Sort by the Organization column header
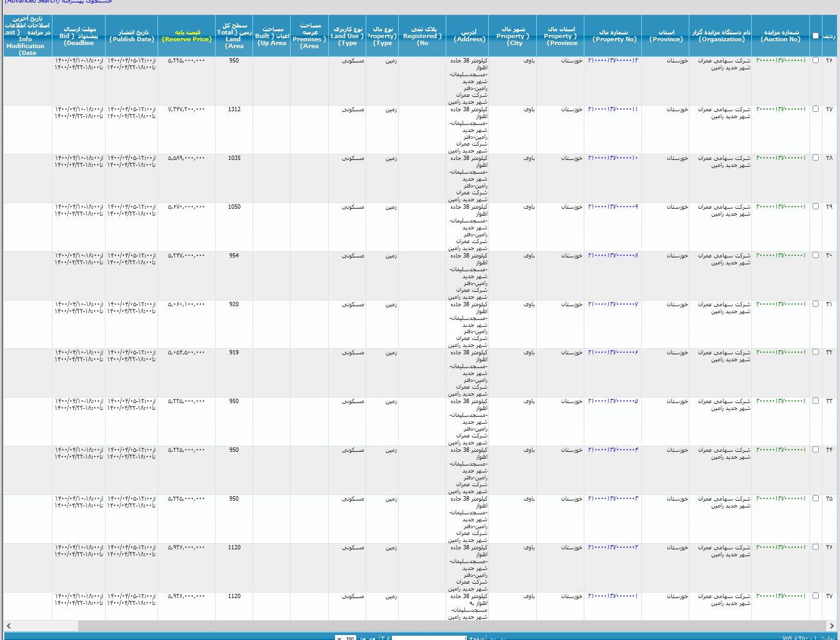 (x=720, y=36)
